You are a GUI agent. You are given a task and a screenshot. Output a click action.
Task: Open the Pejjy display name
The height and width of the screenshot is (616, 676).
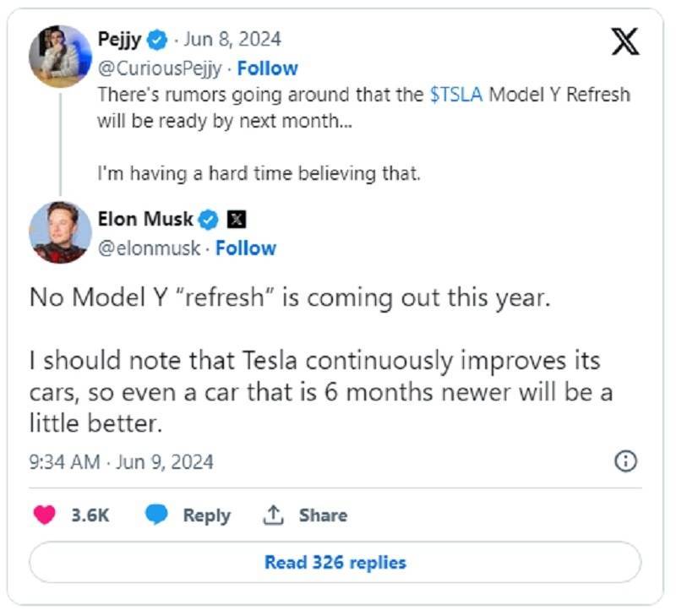click(x=118, y=39)
